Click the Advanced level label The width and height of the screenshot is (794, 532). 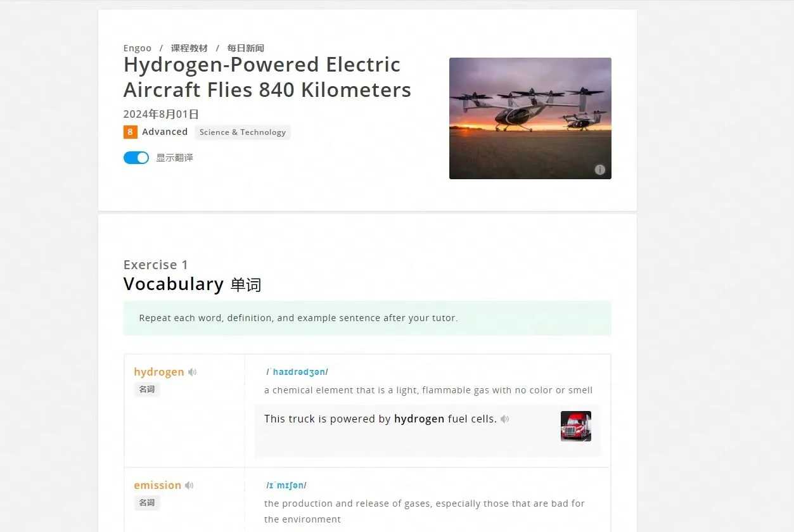coord(165,132)
